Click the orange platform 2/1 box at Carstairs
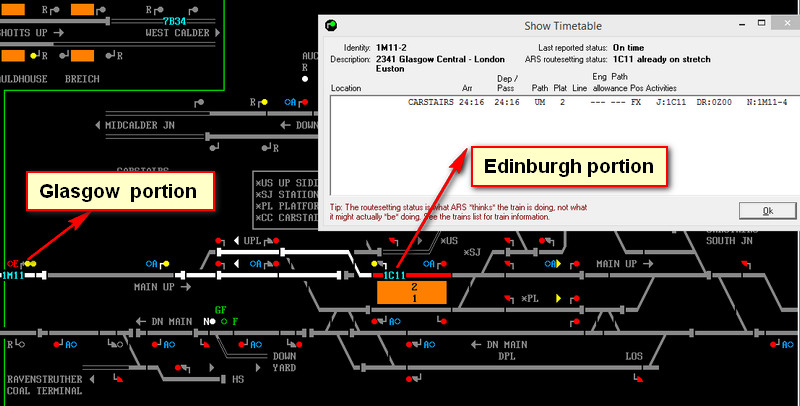The image size is (800, 406). tap(412, 293)
